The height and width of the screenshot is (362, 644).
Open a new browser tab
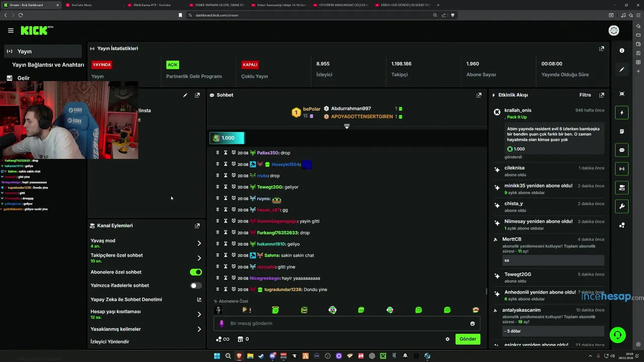pyautogui.click(x=438, y=5)
